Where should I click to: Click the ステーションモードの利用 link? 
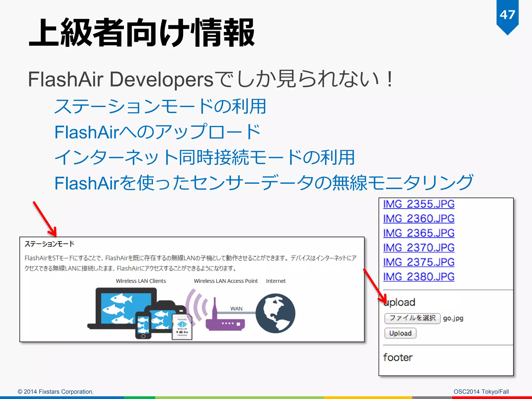[160, 107]
